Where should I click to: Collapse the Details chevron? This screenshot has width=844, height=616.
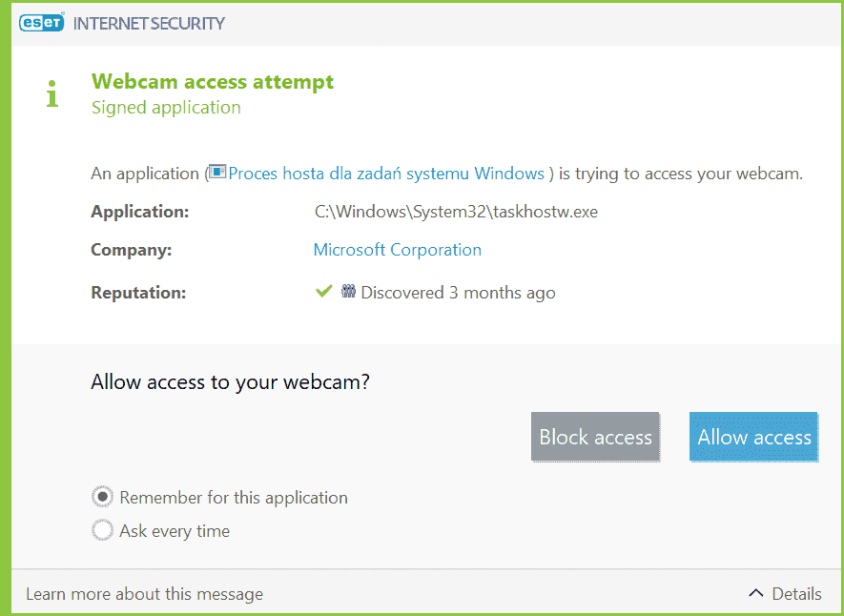point(755,593)
